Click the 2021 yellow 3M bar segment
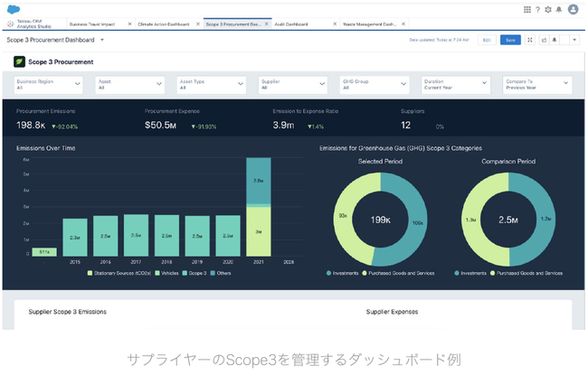The height and width of the screenshot is (375, 588). 259,231
